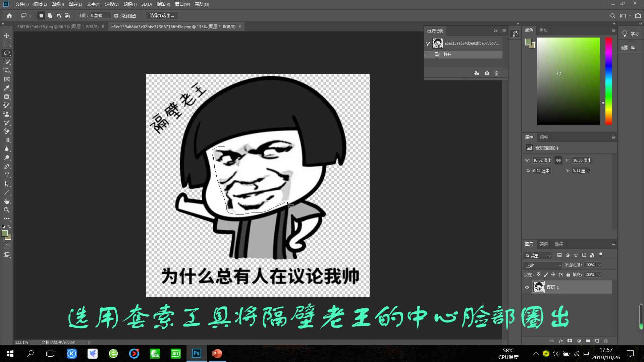Viewport: 644px width, 362px height.
Task: Select the Horizontal Type tool
Action: click(x=7, y=175)
